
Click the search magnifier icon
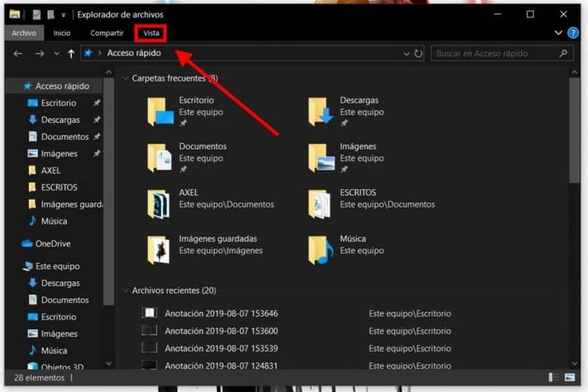[563, 53]
